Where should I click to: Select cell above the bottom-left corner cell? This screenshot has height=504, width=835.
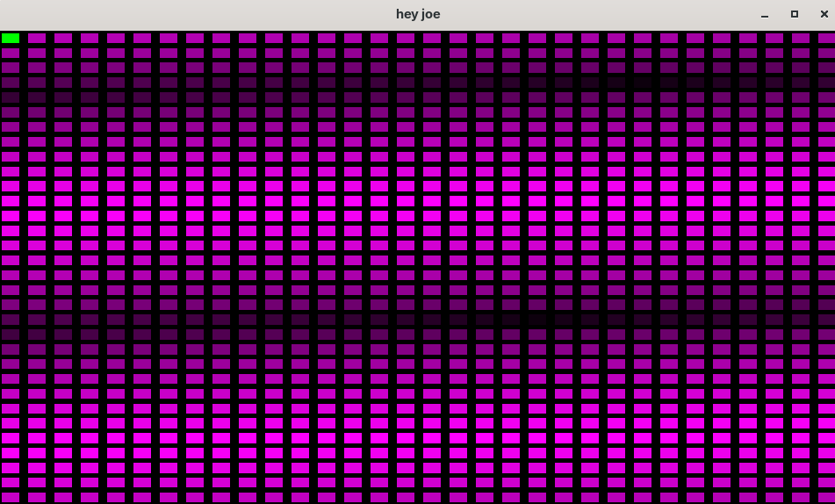(11, 482)
